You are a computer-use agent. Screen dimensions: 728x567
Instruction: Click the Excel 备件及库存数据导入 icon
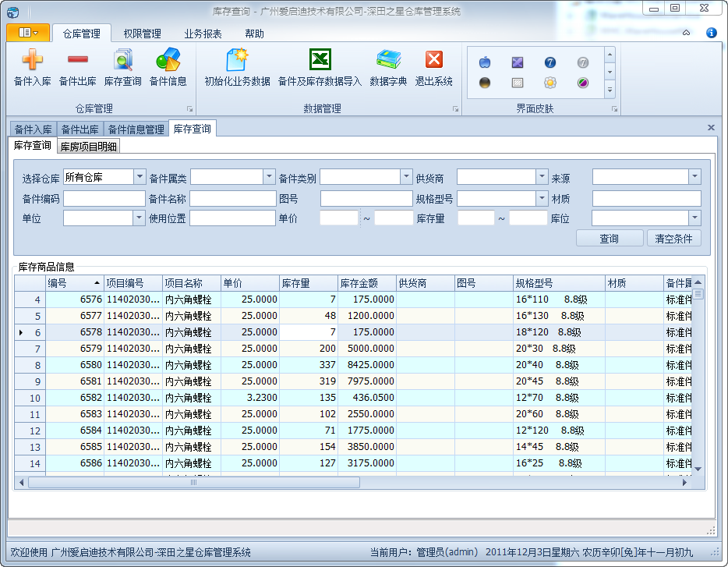(x=320, y=59)
